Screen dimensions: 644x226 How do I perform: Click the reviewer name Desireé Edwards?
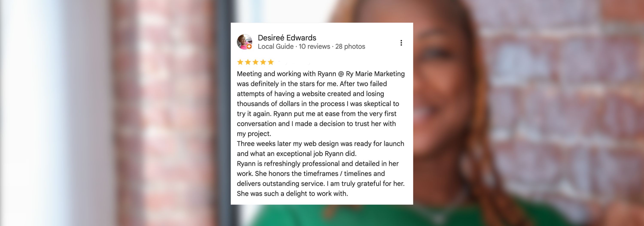pos(287,38)
